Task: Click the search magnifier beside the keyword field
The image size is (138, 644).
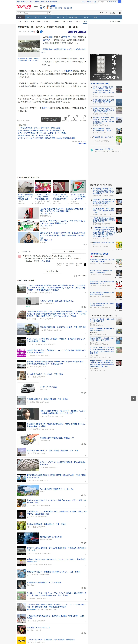Action: [x=49, y=13]
